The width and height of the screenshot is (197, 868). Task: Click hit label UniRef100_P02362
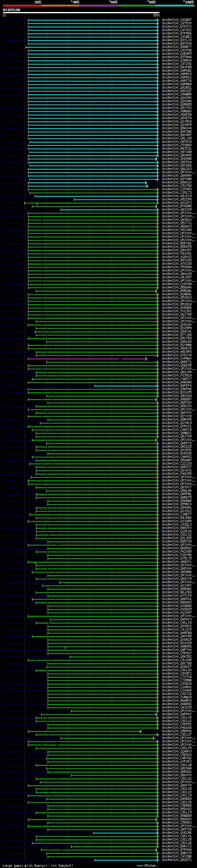(x=176, y=311)
